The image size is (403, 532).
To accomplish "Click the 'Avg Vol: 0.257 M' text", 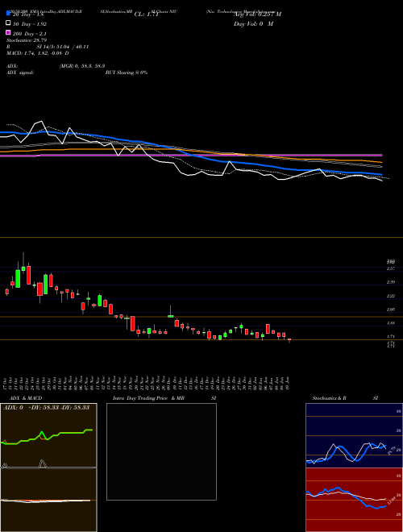I will [x=257, y=15].
